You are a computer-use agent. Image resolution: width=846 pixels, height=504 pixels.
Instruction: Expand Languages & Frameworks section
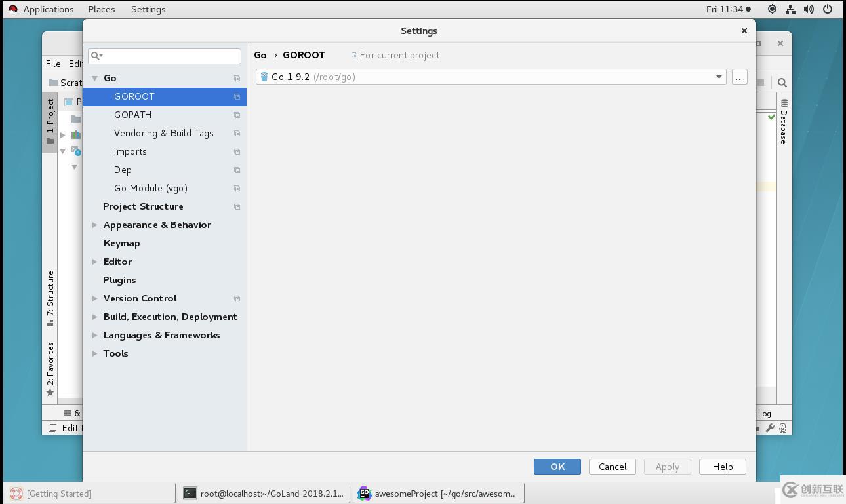[x=95, y=335]
